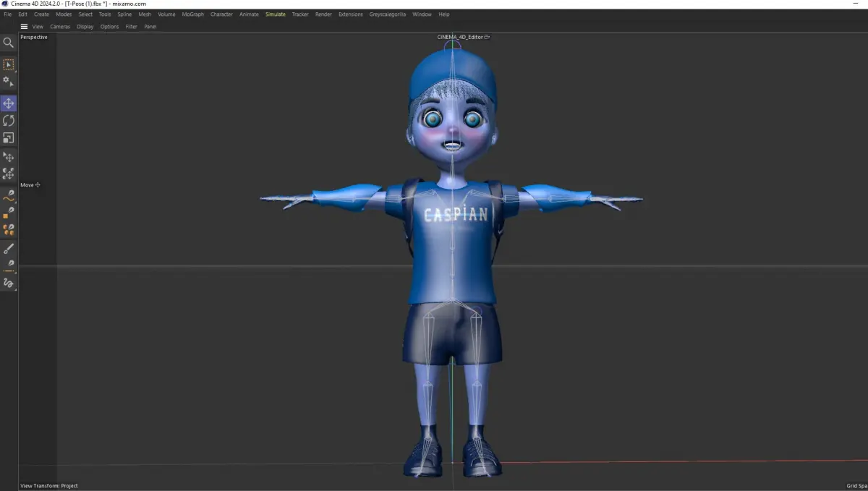Viewport: 868px width, 491px height.
Task: Open the Volume menu
Action: [166, 14]
